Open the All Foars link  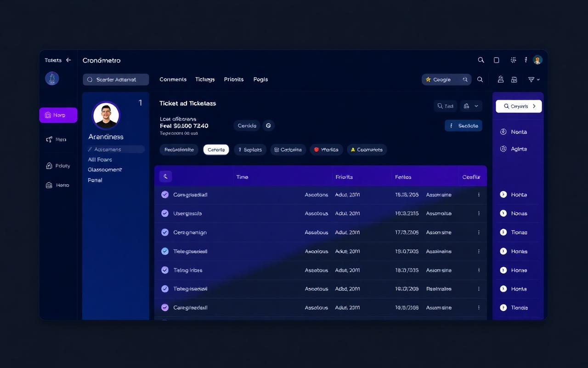click(x=100, y=160)
